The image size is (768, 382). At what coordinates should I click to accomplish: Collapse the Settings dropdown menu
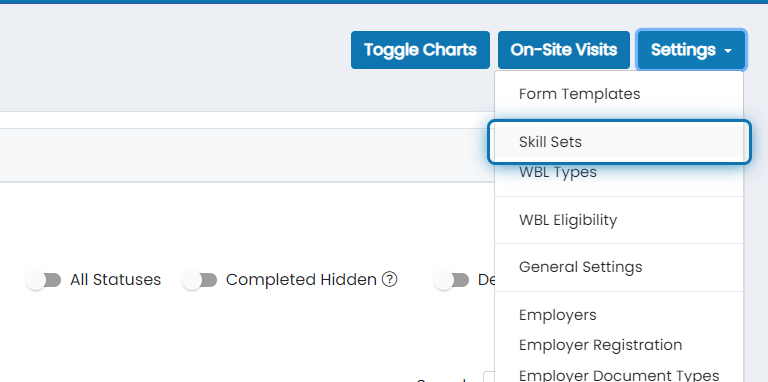click(x=691, y=50)
